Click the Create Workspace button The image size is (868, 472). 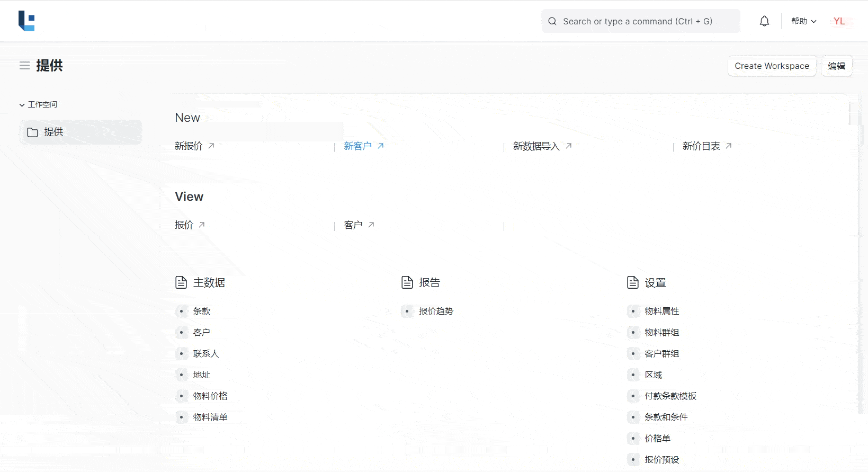[x=772, y=66]
